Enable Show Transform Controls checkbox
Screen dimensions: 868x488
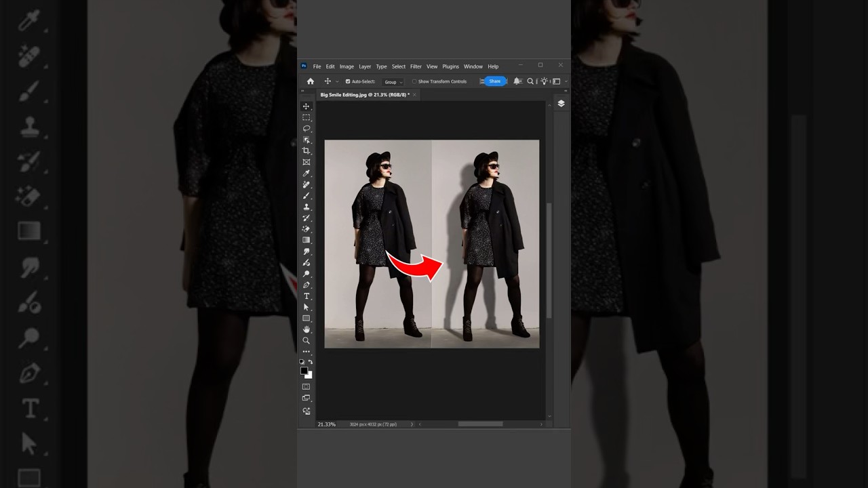click(x=414, y=81)
